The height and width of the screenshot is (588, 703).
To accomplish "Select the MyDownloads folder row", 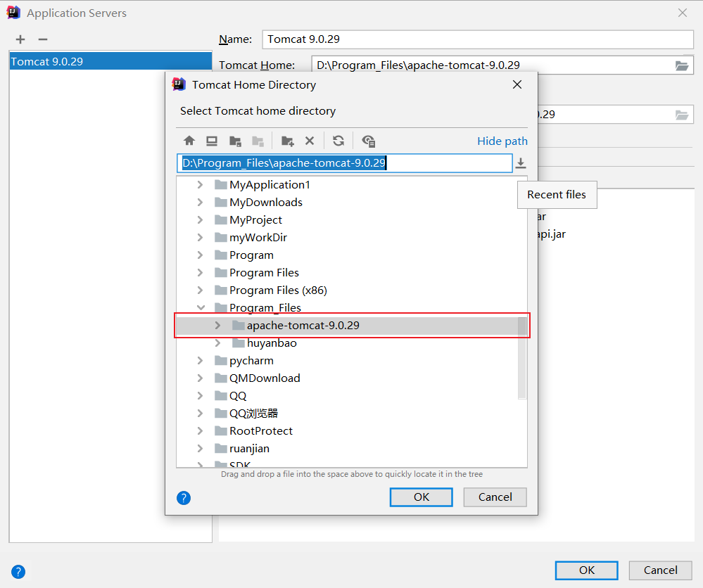I will tap(352, 202).
